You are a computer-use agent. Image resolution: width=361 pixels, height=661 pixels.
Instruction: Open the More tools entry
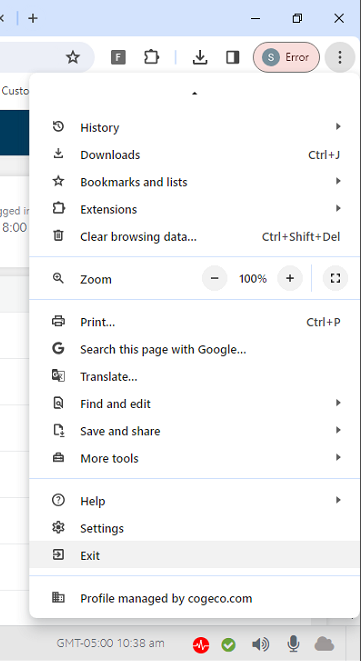[194, 458]
